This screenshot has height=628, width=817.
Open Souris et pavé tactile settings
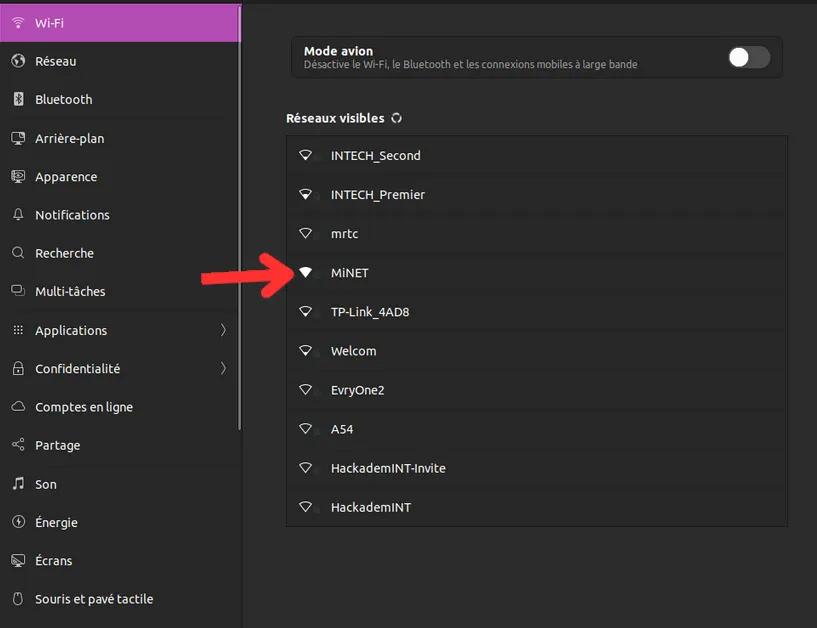coord(120,598)
